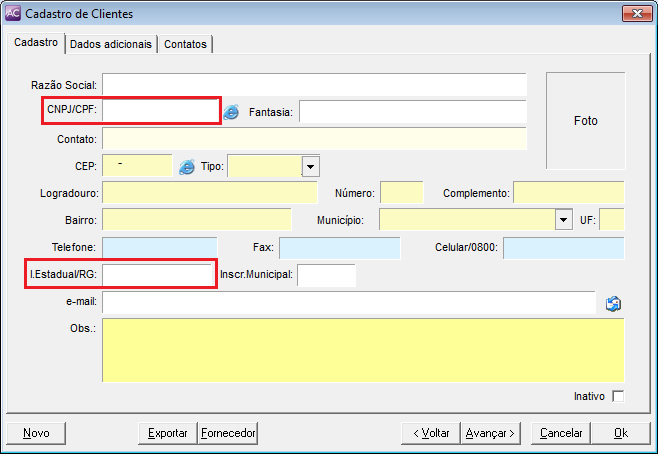Toggle the Inativo checkbox
Image resolution: width=658 pixels, height=455 pixels.
pos(618,396)
